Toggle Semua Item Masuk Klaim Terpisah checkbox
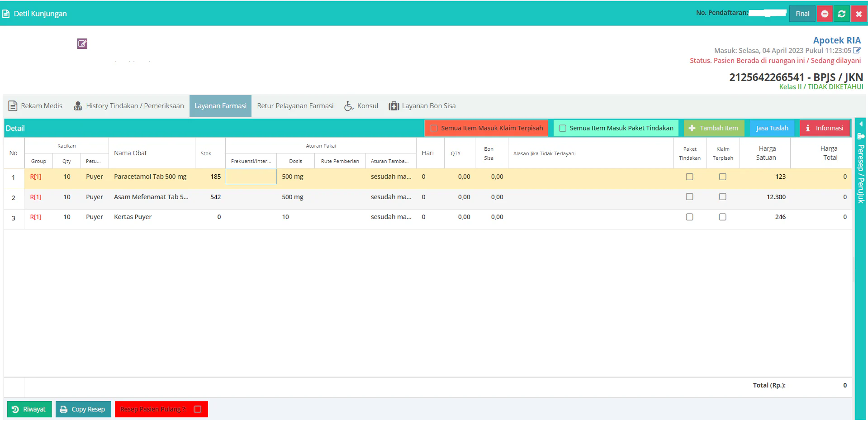Viewport: 868px width, 421px height. tap(434, 128)
